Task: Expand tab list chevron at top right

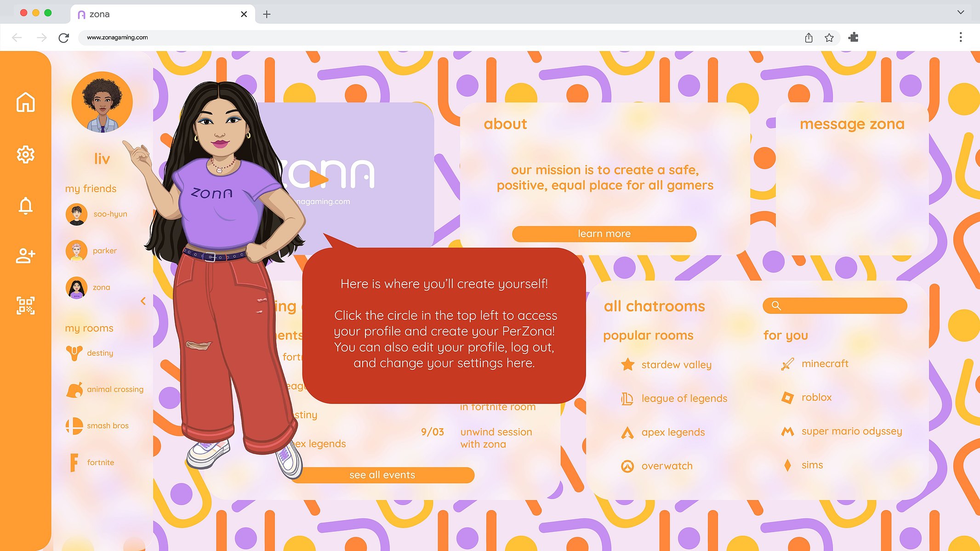Action: (961, 12)
